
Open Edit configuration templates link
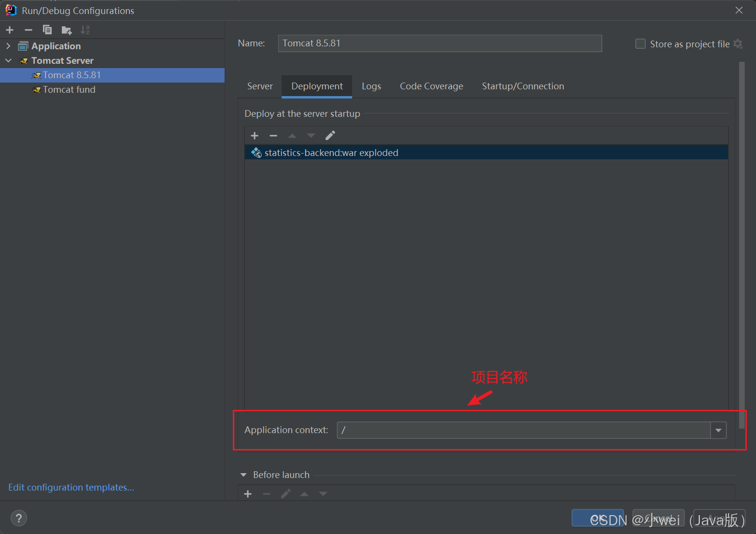click(x=71, y=487)
